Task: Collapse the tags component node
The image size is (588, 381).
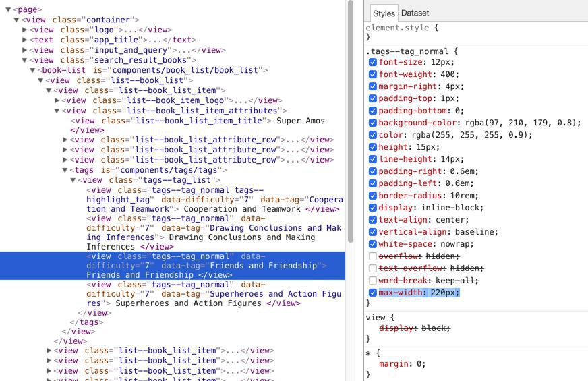Action: pyautogui.click(x=65, y=170)
